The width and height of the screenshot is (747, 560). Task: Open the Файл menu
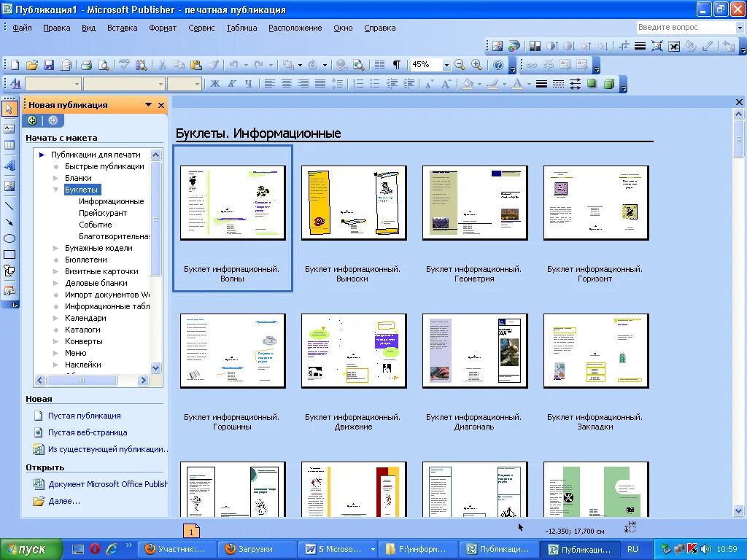22,28
